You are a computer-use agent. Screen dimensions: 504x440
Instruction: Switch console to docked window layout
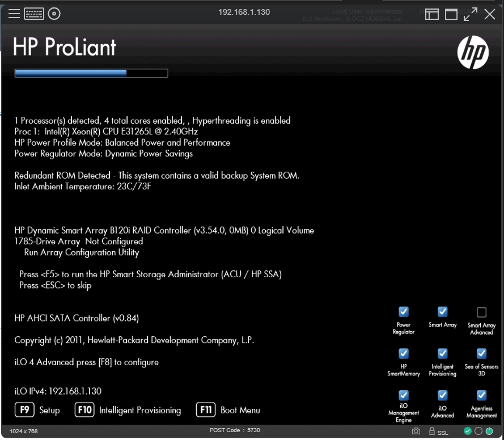point(432,15)
